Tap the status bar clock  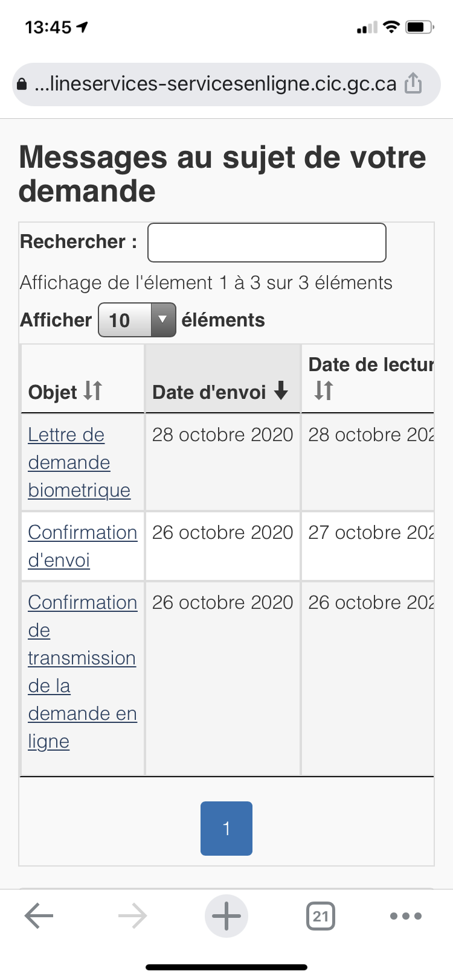pyautogui.click(x=48, y=27)
